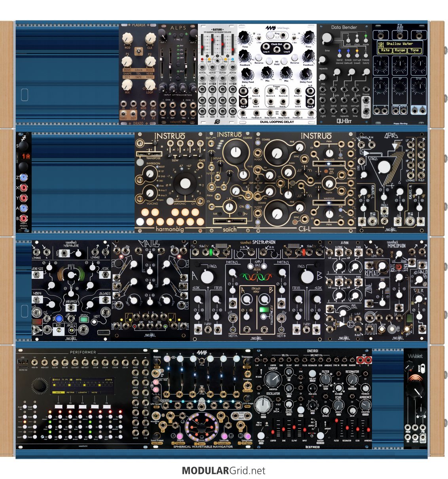Image resolution: width=448 pixels, height=479 pixels.
Task: Flip the center toggle switch on Dradd
Action: pyautogui.click(x=139, y=51)
